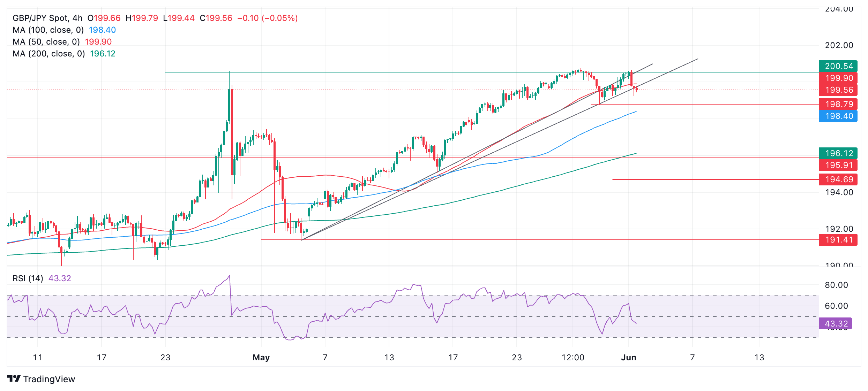This screenshot has width=868, height=391.
Task: Click the 195.91 horizontal line label
Action: (x=838, y=165)
